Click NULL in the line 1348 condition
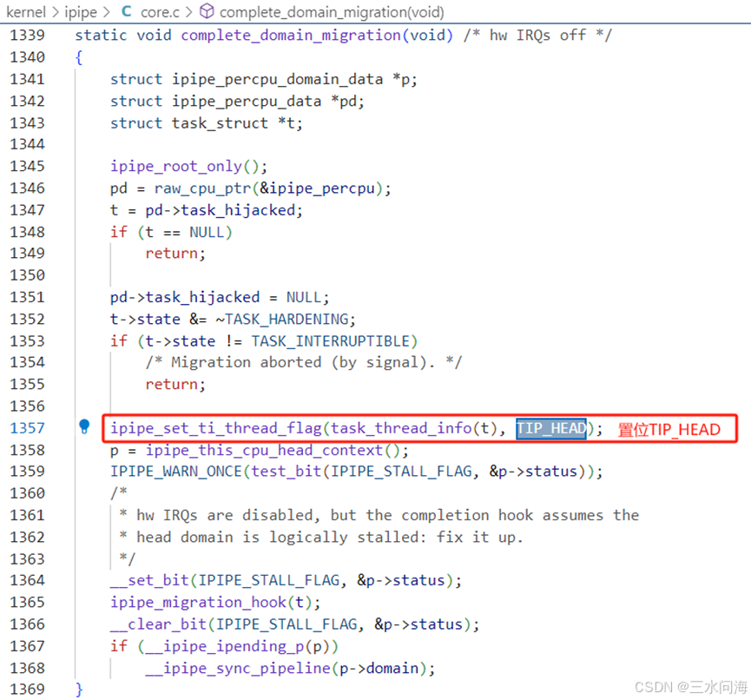Screen dimensions: 751x700 207,233
